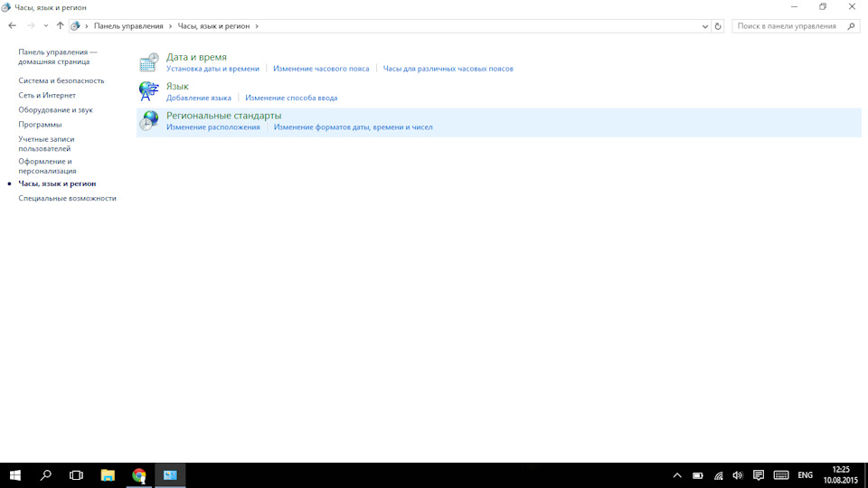Screen dimensions: 868x488
Task: Click Панель управления breadcrumb
Action: pos(128,26)
